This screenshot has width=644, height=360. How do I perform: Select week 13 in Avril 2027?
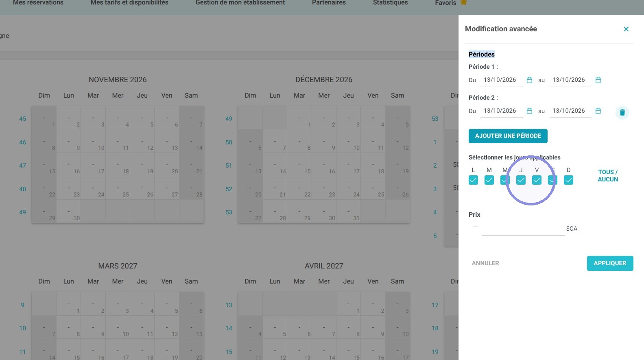229,305
